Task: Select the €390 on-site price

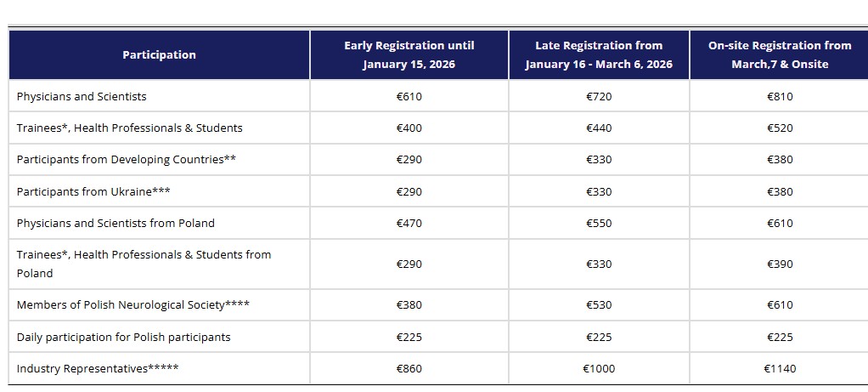Action: 779,264
